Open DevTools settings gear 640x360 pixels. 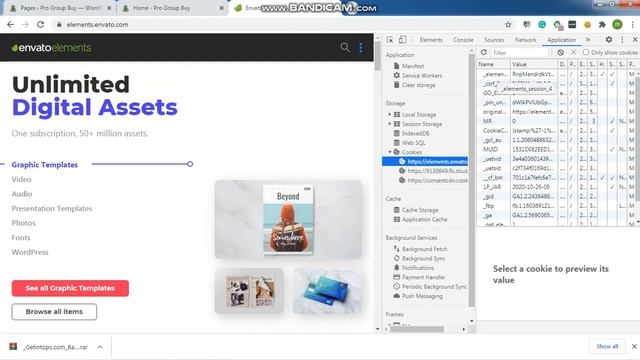click(609, 40)
